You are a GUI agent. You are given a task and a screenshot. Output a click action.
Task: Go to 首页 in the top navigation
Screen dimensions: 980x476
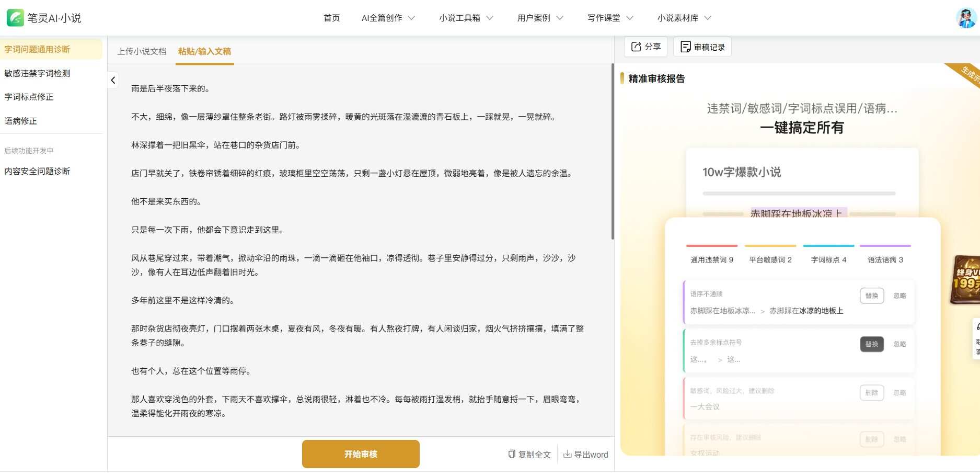coord(331,18)
